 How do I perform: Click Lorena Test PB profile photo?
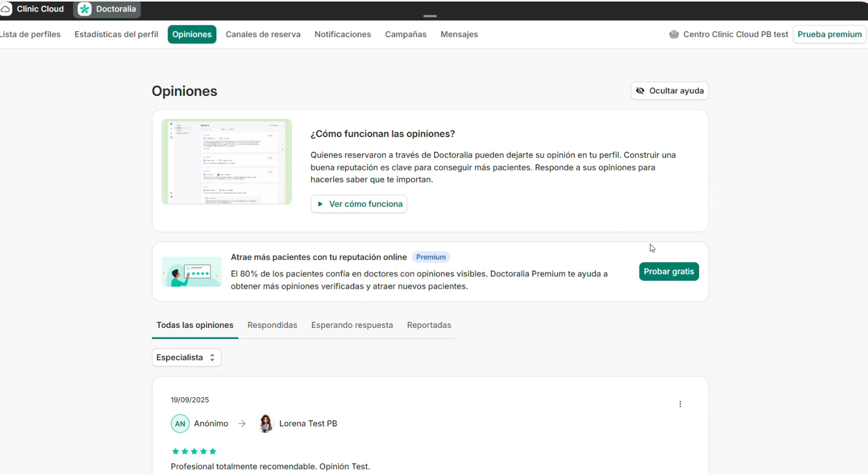coord(265,424)
